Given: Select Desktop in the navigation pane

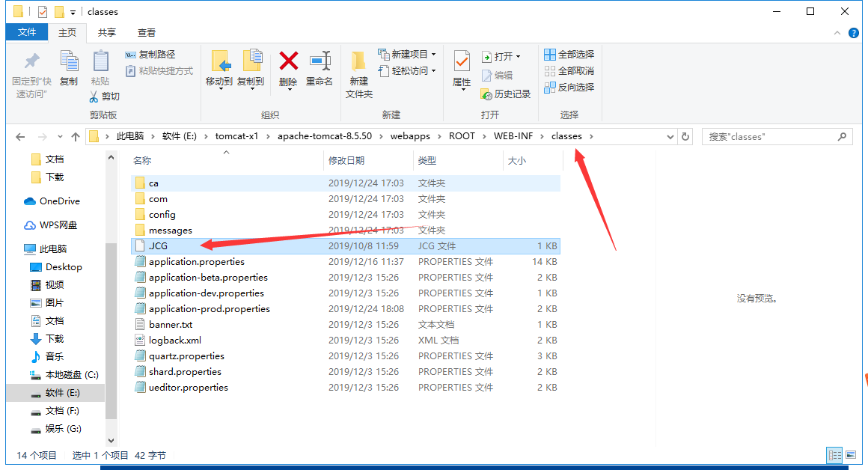Looking at the screenshot, I should (56, 267).
